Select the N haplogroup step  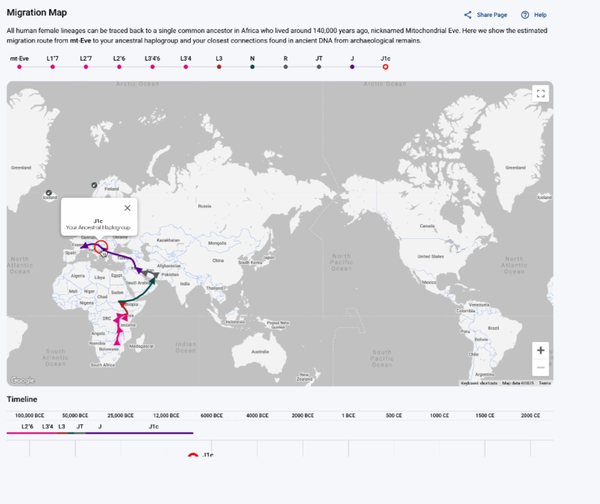(x=252, y=68)
